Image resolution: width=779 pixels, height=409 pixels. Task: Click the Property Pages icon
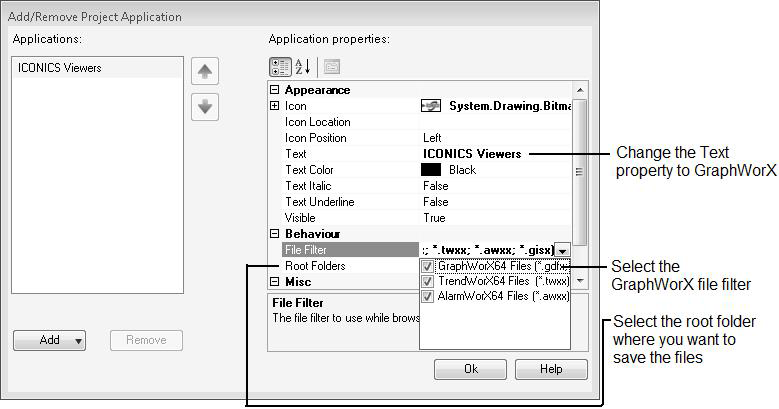[331, 67]
